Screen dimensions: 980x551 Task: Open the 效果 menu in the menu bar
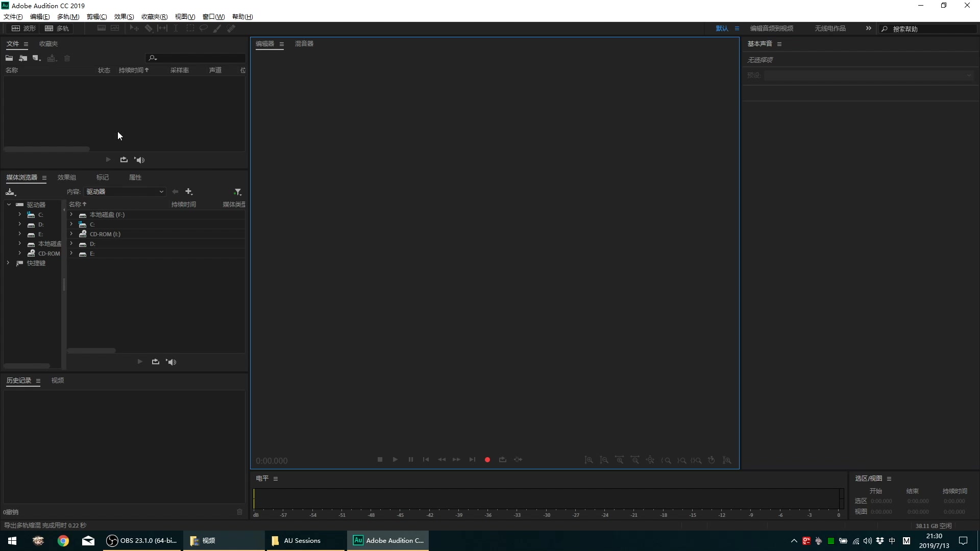click(x=124, y=16)
